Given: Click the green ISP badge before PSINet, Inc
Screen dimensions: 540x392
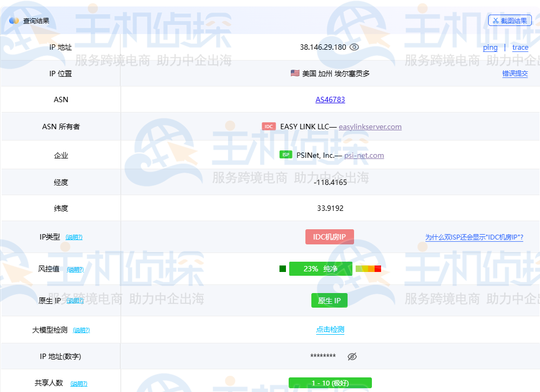Looking at the screenshot, I should (285, 155).
